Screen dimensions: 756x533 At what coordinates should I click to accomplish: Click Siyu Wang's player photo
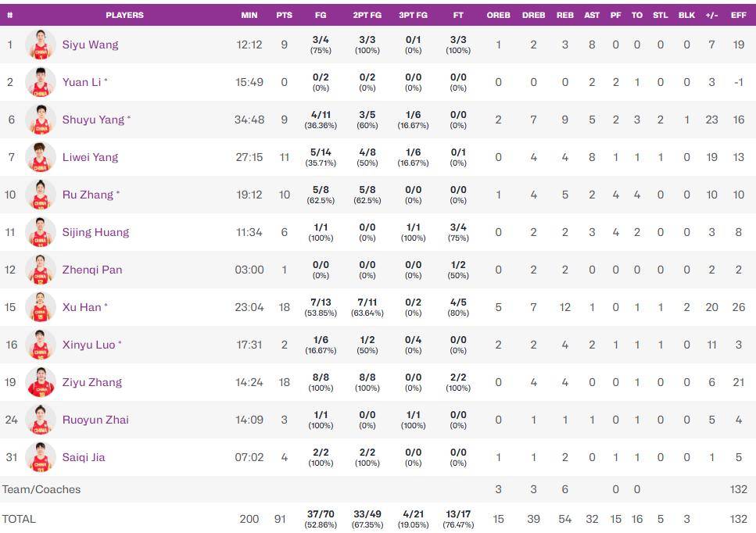40,45
